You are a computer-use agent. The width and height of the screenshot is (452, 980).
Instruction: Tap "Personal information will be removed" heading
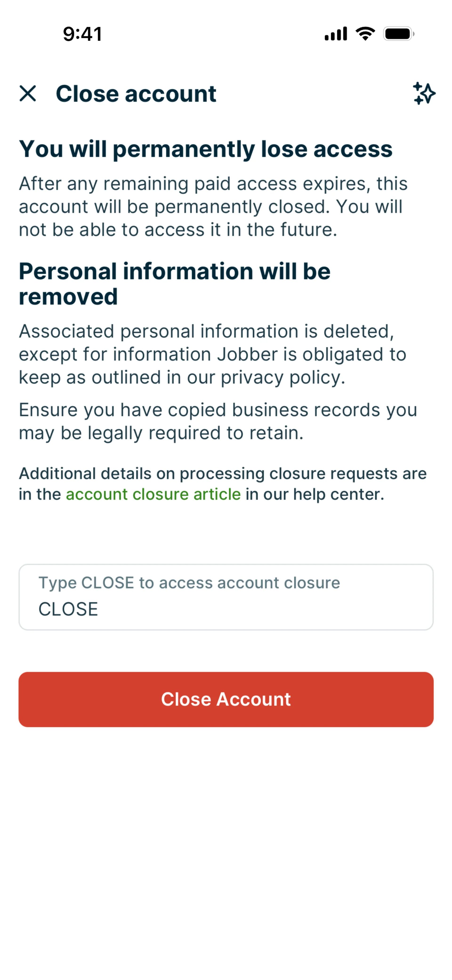pos(175,284)
